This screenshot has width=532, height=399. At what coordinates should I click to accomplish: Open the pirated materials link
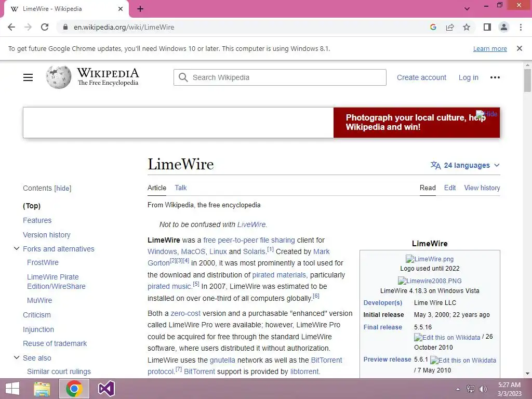pos(279,275)
